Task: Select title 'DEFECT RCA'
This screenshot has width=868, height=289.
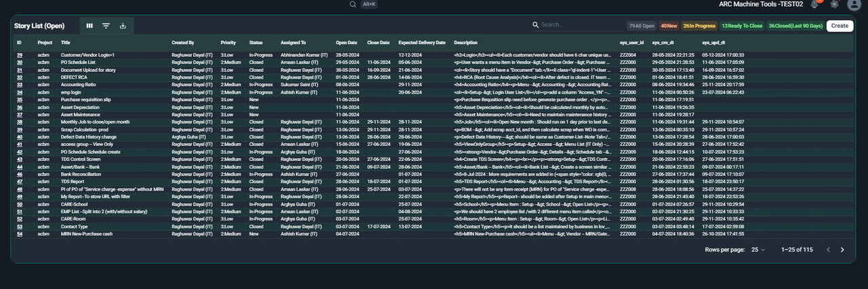Action: (x=74, y=77)
